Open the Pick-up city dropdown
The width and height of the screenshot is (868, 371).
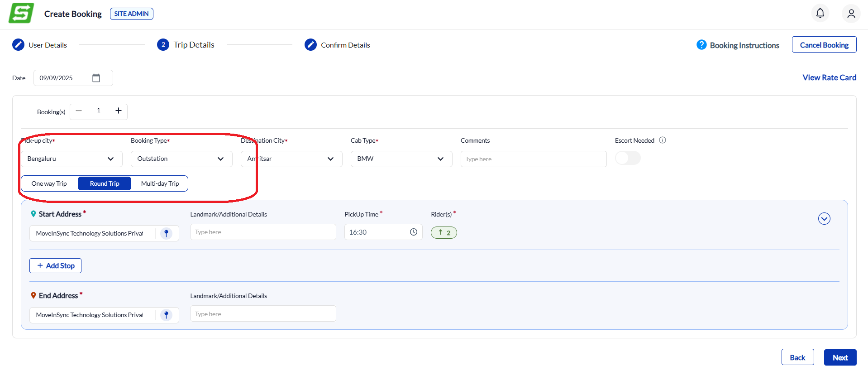[x=72, y=159]
